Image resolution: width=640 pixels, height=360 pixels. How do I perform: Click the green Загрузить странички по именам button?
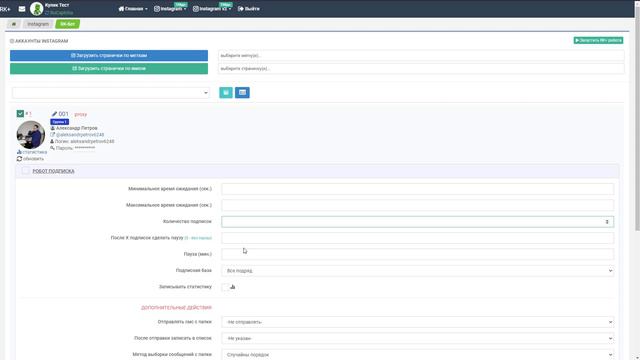109,69
